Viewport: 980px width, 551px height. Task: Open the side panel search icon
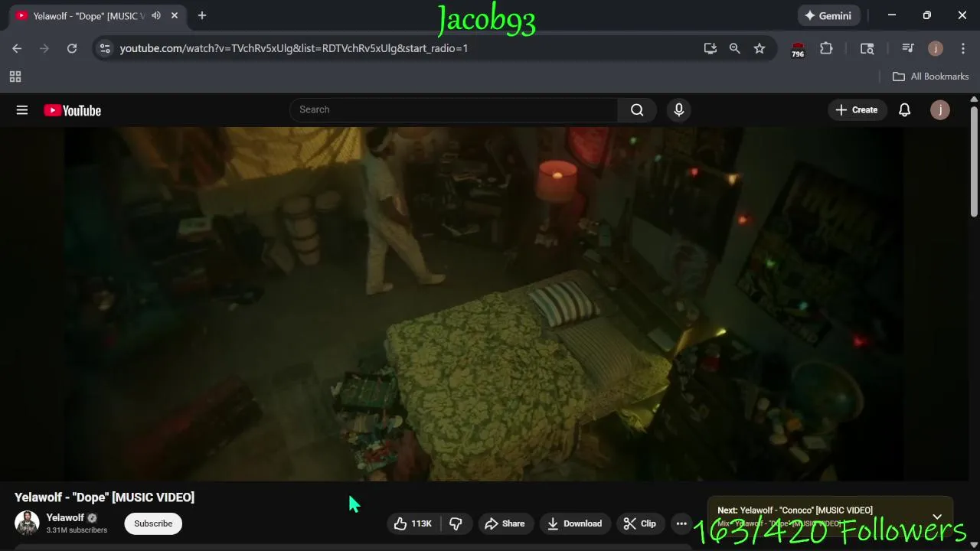867,48
